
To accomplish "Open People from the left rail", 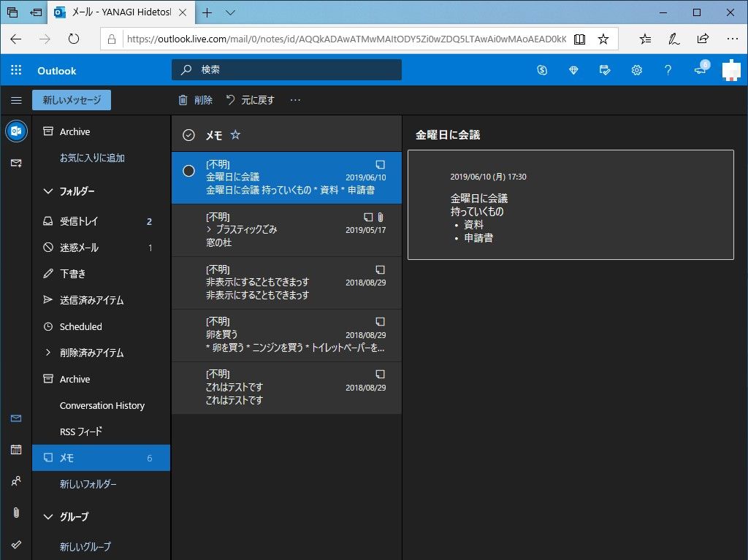I will (x=15, y=480).
